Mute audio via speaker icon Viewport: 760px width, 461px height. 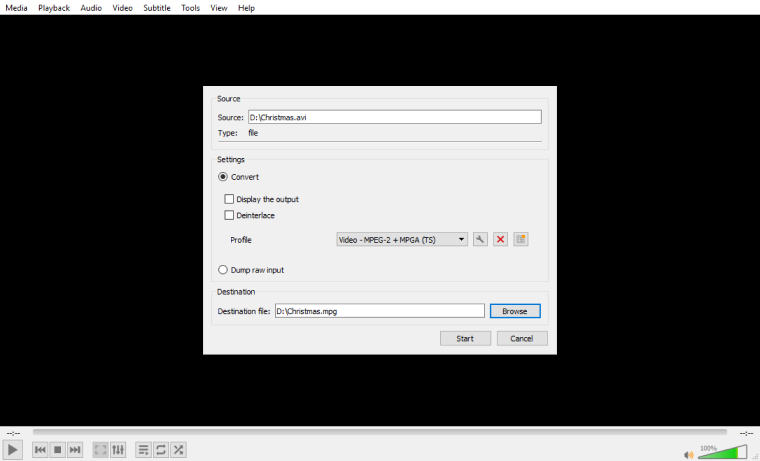[x=688, y=454]
